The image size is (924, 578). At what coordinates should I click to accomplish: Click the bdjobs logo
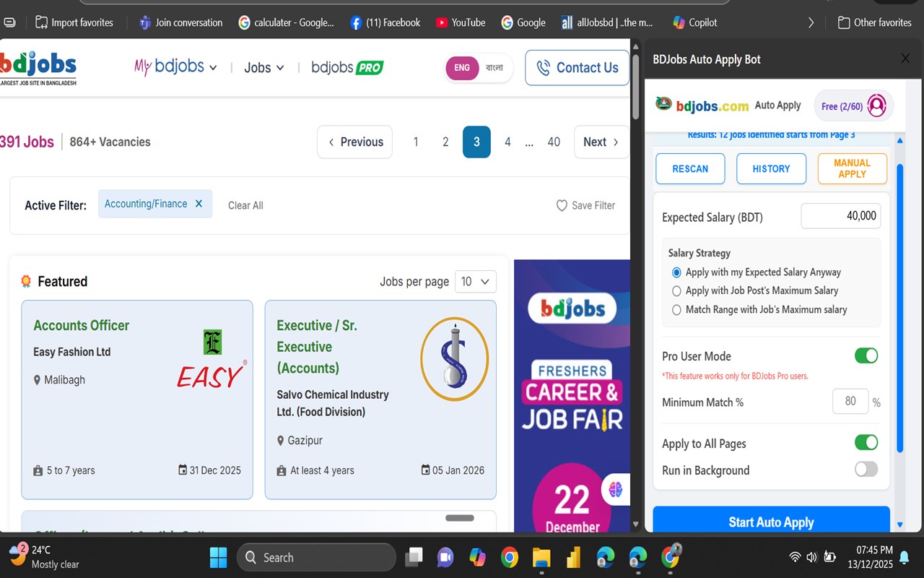pos(38,68)
